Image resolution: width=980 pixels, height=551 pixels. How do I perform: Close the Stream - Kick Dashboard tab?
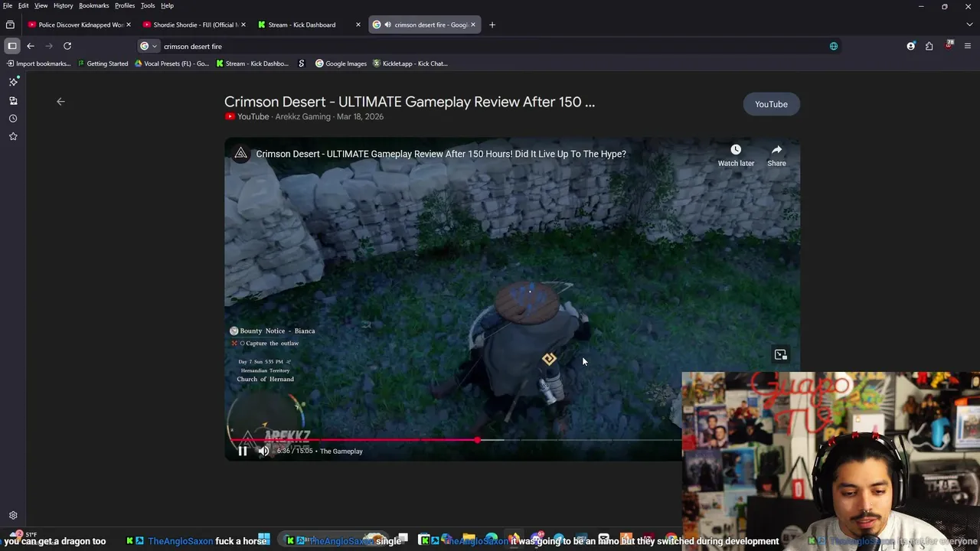point(358,24)
